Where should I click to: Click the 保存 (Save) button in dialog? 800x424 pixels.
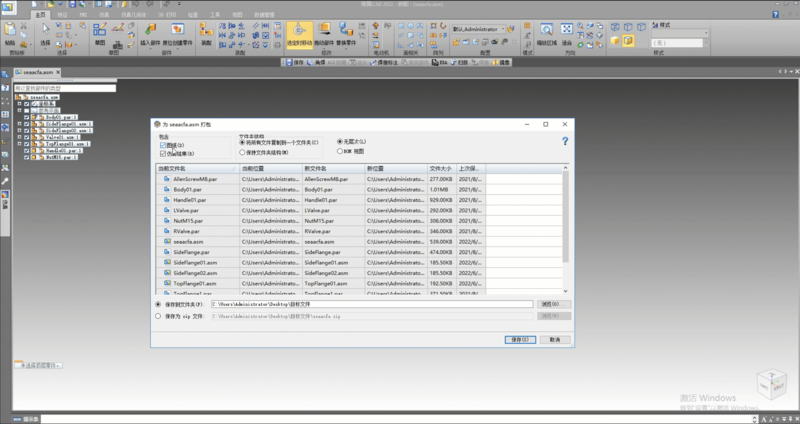tap(518, 339)
